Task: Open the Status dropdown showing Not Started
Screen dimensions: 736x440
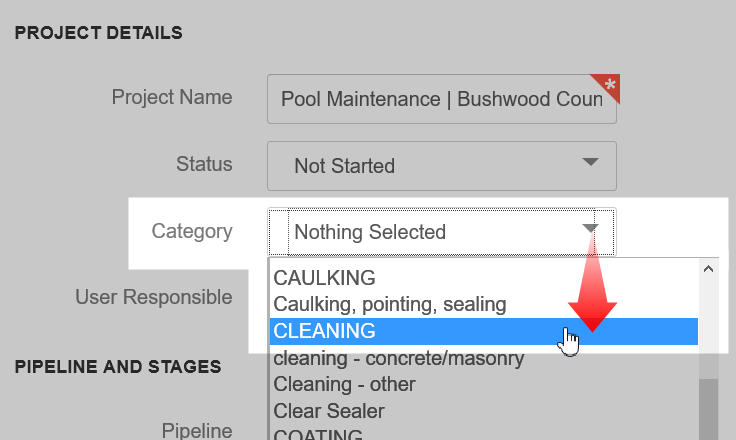Action: (442, 166)
